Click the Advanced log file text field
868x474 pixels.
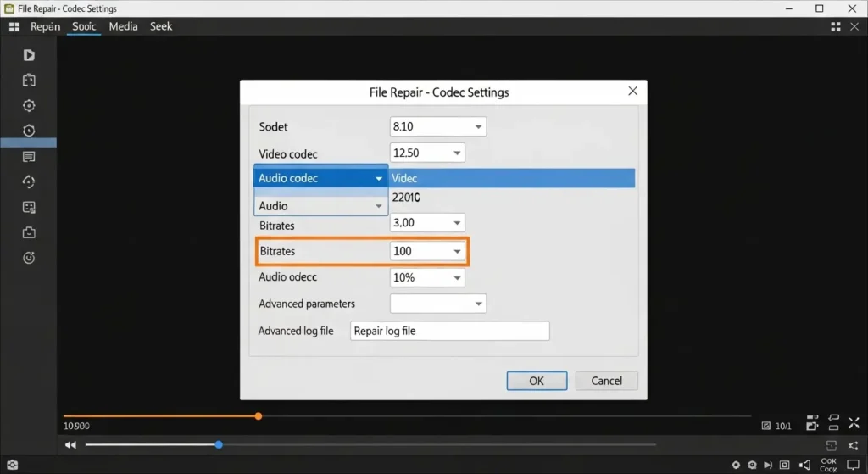pos(449,331)
